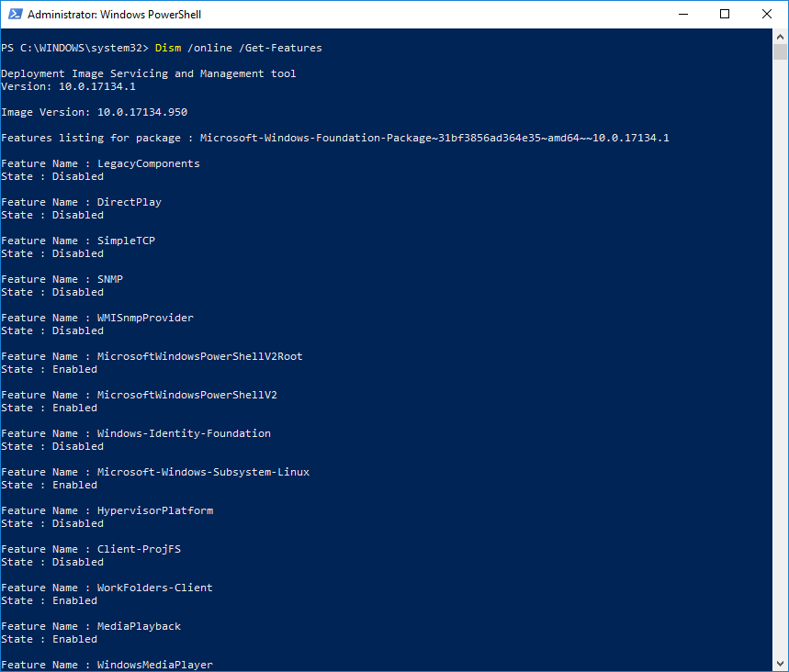The image size is (789, 672).
Task: Click the DirectPlay feature name
Action: click(129, 202)
